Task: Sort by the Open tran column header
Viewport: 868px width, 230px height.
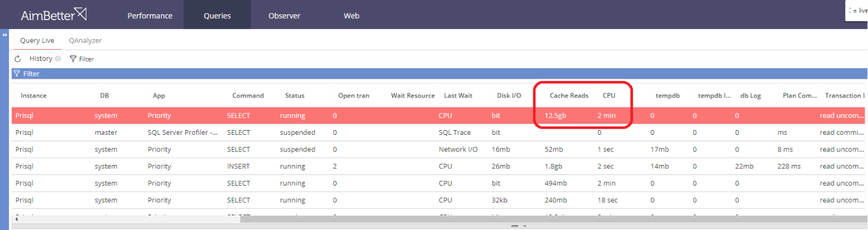Action: [354, 95]
